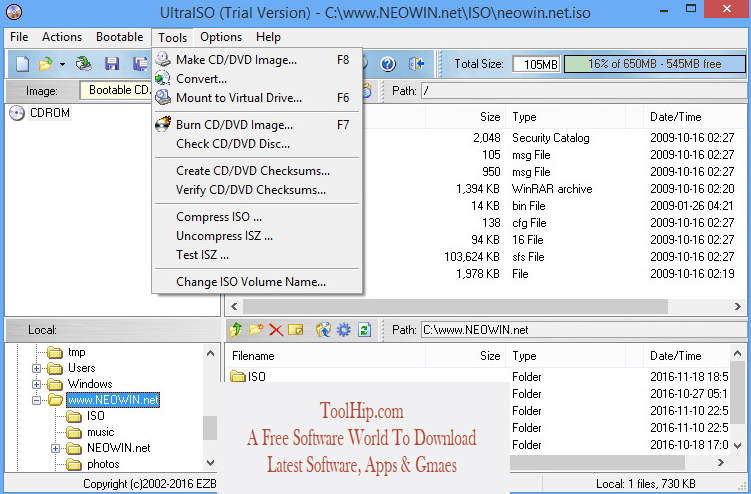The image size is (751, 494).
Task: Click the Burn CD/DVD Image flame icon
Action: click(163, 125)
